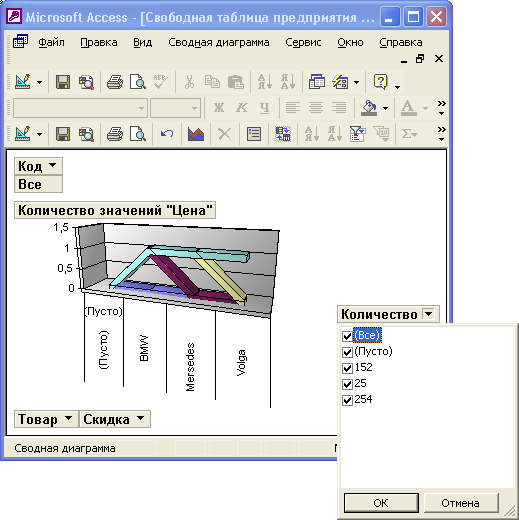The width and height of the screenshot is (519, 520).
Task: Open Fill Color dropdown arrow
Action: pos(386,108)
